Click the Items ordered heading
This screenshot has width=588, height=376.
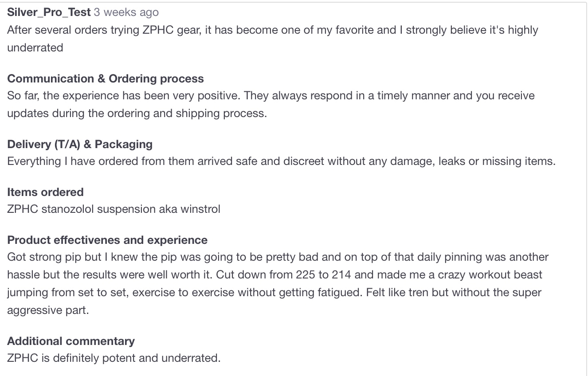click(x=45, y=192)
